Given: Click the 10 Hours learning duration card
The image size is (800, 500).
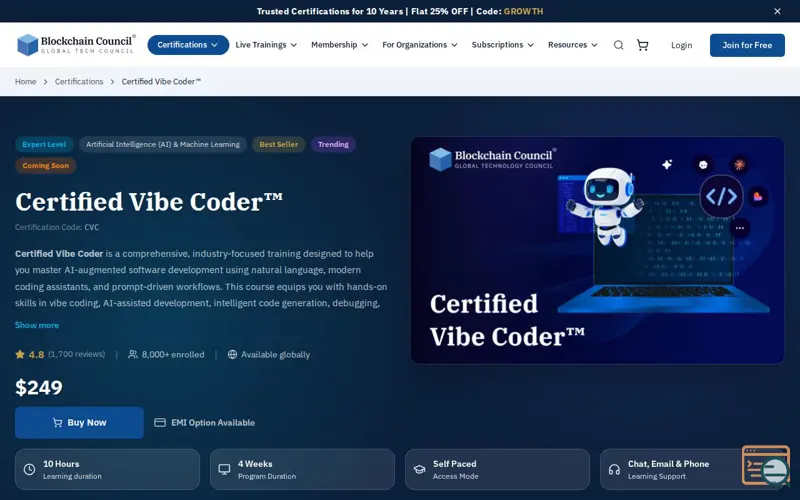Looking at the screenshot, I should pyautogui.click(x=107, y=469).
